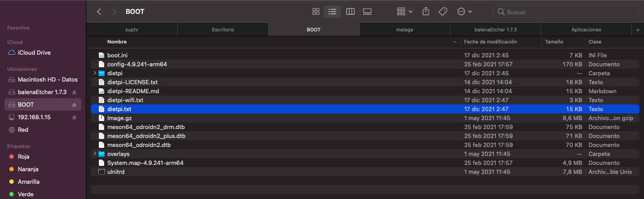The width and height of the screenshot is (644, 199).
Task: Sort by Fecha de modificación column
Action: tap(490, 42)
